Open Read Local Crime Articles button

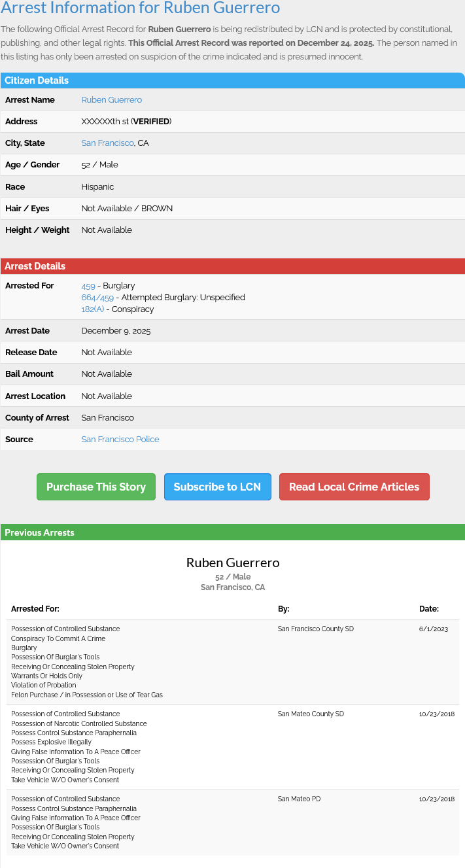tap(354, 487)
